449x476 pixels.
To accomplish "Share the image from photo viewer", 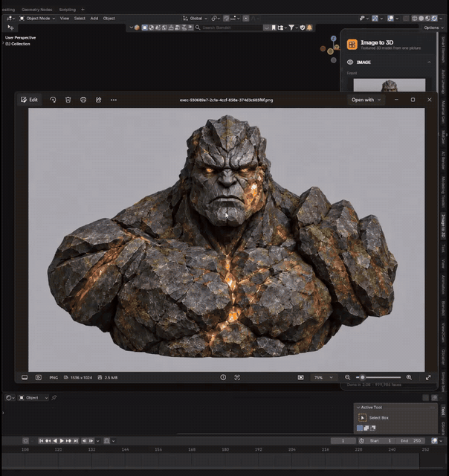I will point(98,100).
